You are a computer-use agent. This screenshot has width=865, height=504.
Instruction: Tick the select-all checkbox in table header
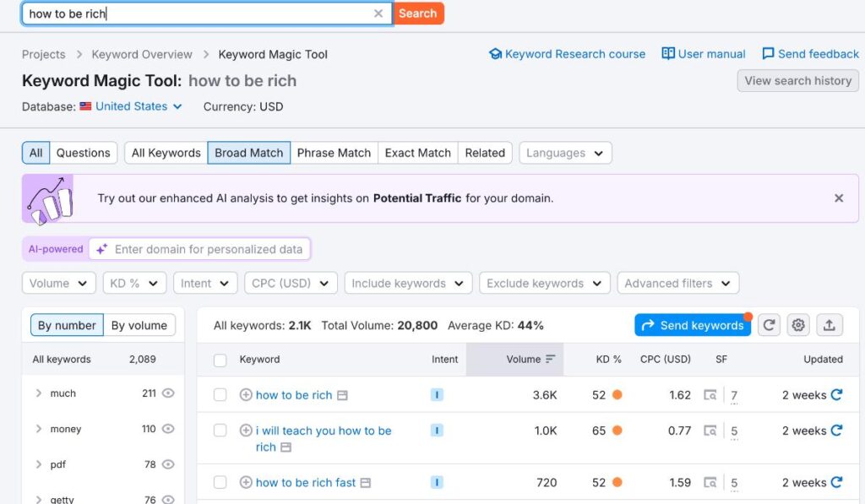pos(220,360)
